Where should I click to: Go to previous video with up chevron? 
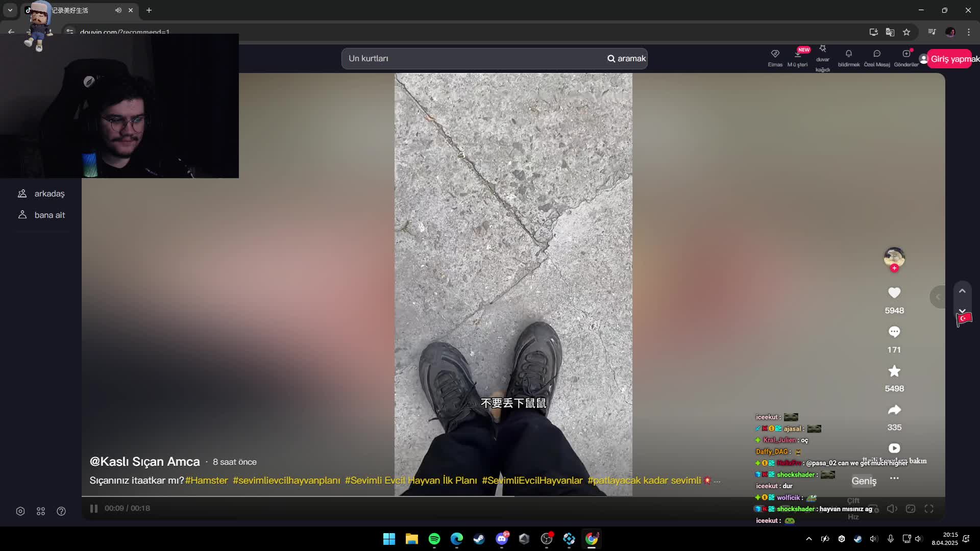coord(962,291)
